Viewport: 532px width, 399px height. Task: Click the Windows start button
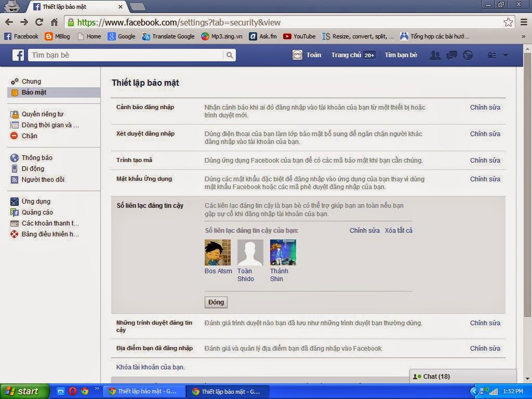coord(24,391)
